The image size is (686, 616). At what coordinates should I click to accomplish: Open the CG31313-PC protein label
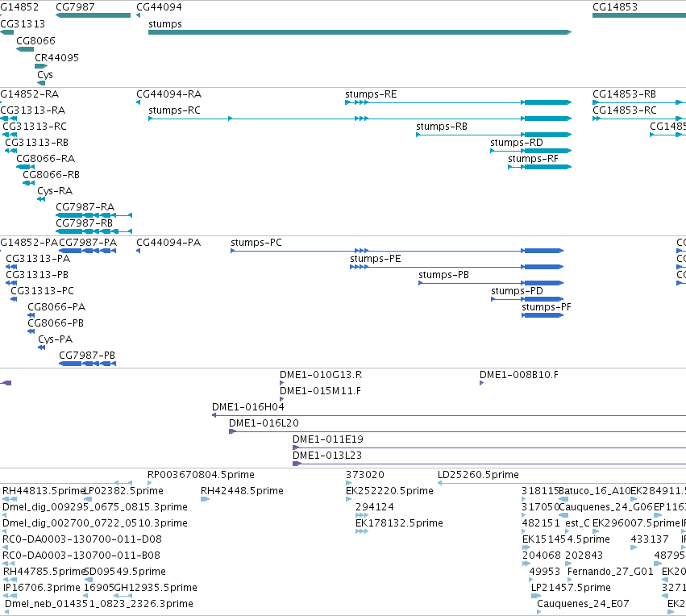coord(42,291)
